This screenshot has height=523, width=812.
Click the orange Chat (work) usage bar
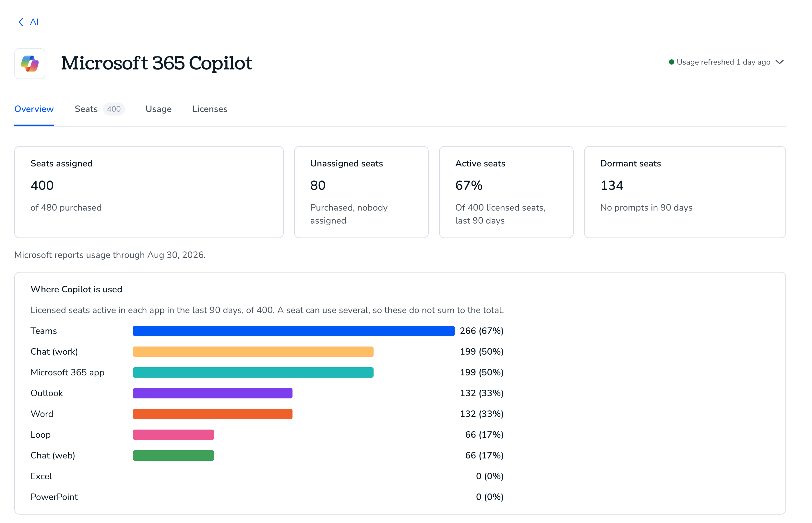pyautogui.click(x=253, y=352)
